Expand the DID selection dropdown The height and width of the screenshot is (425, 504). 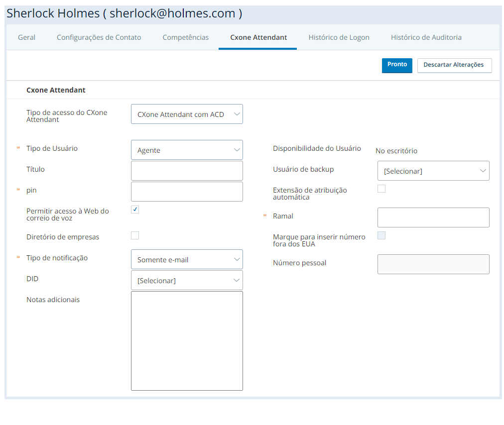pos(187,281)
